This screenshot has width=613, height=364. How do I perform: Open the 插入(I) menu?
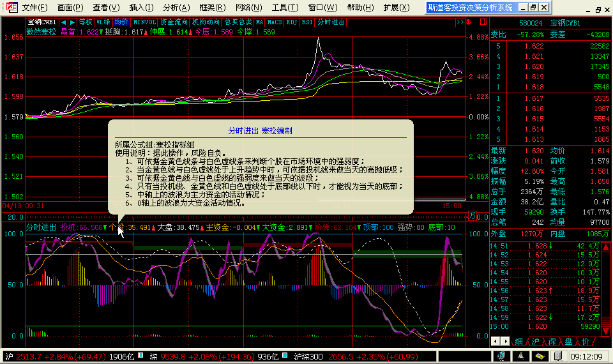coord(142,8)
